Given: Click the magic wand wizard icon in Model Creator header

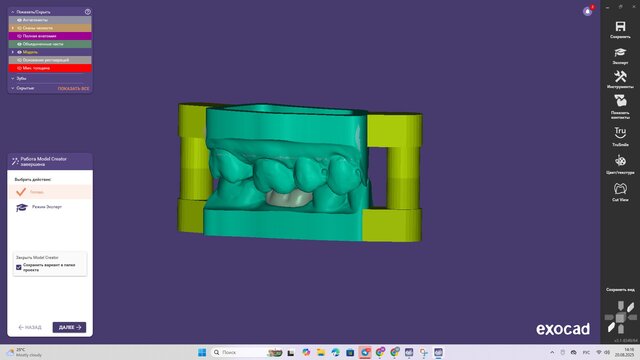Looking at the screenshot, I should pyautogui.click(x=15, y=162).
